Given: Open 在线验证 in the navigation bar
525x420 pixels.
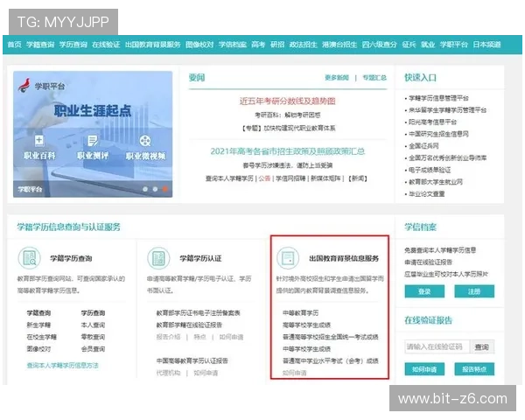Looking at the screenshot, I should pos(106,45).
